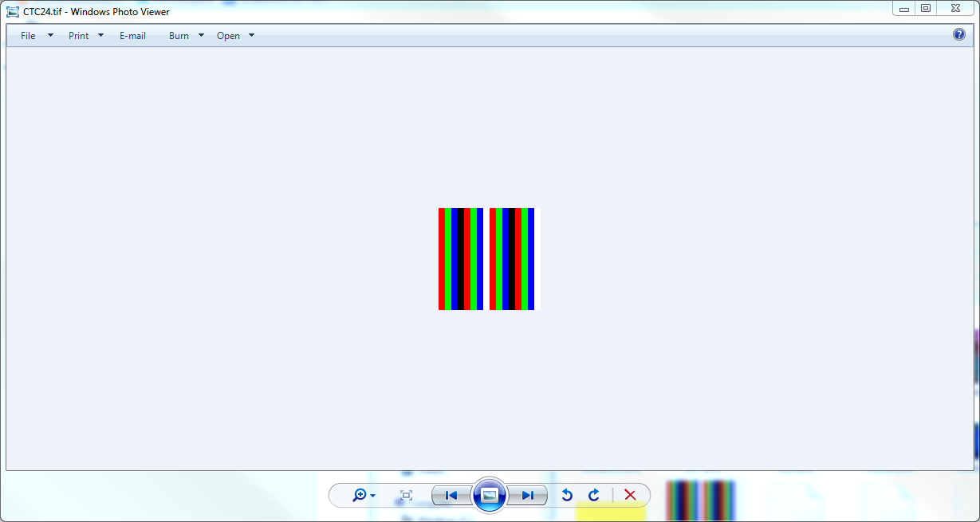Expand the Open dropdown arrow
Screen dimensions: 980x522
click(x=251, y=36)
